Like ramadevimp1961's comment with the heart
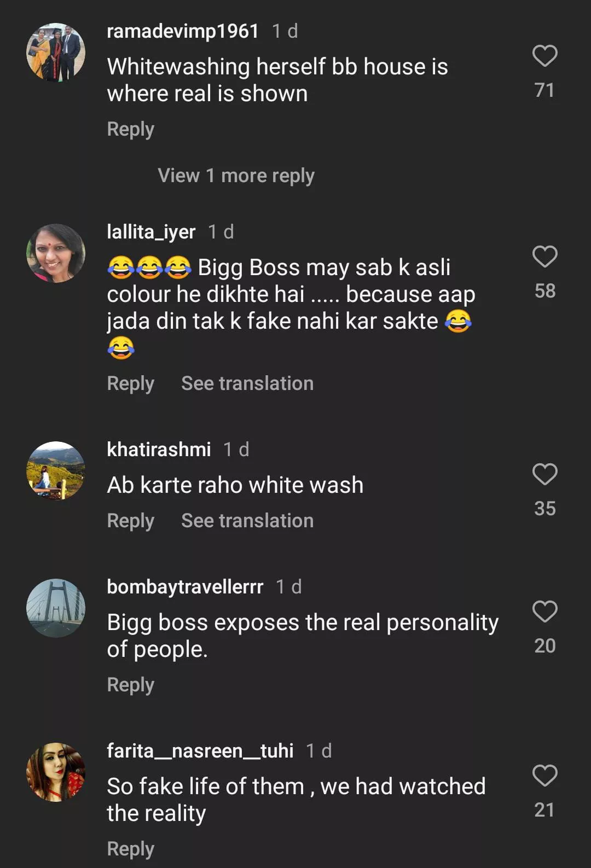Image resolution: width=591 pixels, height=868 pixels. (x=544, y=56)
